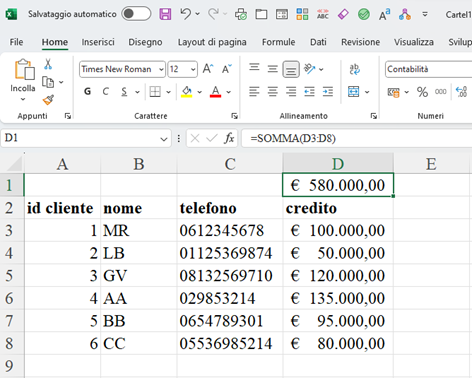Screen dimensions: 472x378
Task: Click the Incolla paste icon
Action: 24,70
